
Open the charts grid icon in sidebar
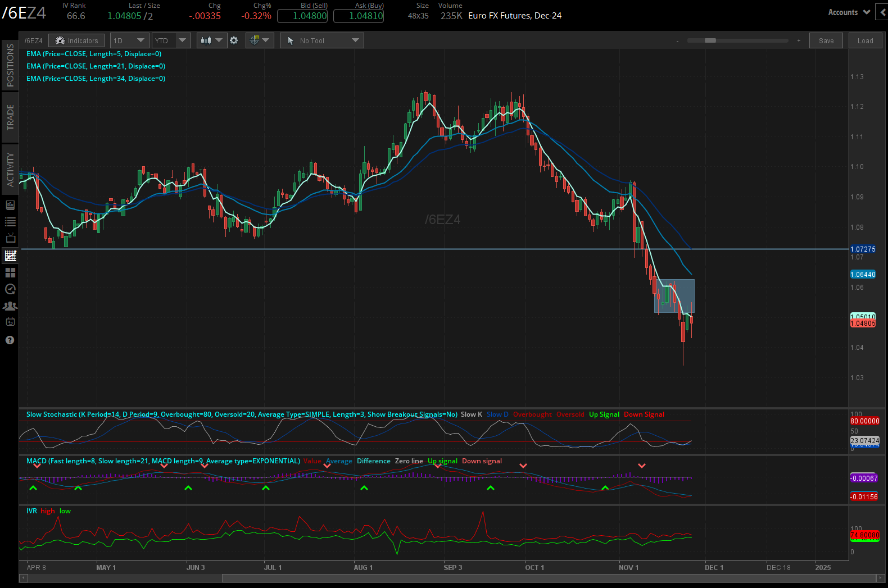pos(10,256)
